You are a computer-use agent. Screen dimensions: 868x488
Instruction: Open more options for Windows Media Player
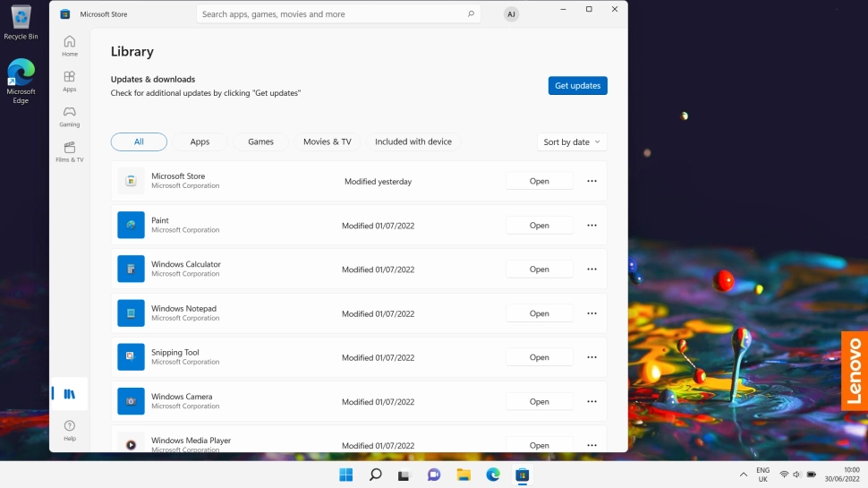click(591, 445)
